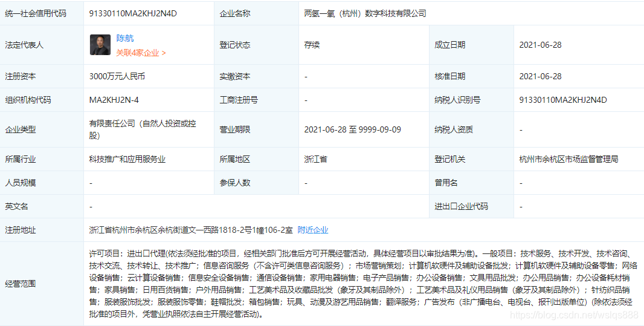644x326 pixels.
Task: Click the 工商注册号 label cell
Action: point(256,100)
